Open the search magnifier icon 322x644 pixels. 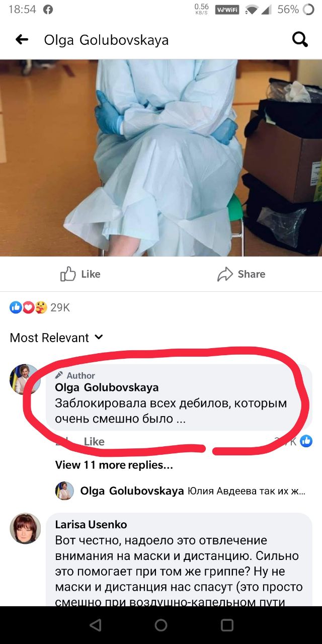pos(300,39)
